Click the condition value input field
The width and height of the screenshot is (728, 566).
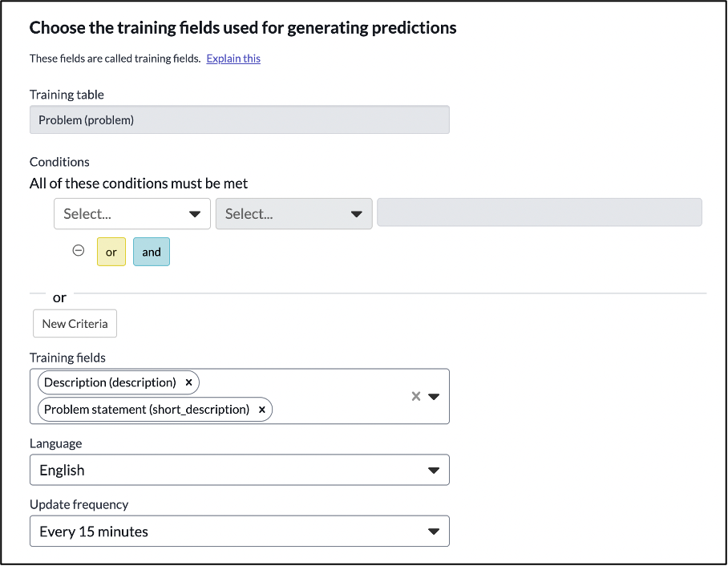click(x=540, y=212)
